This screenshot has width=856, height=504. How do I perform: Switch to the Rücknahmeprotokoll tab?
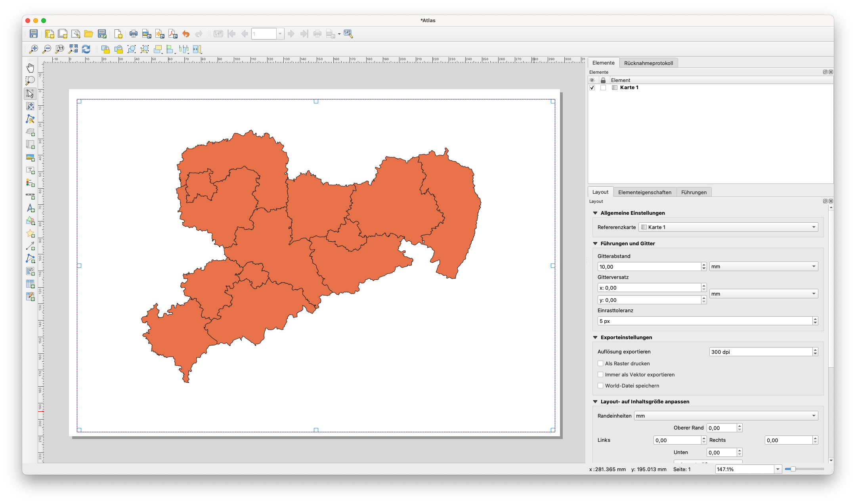click(x=648, y=63)
